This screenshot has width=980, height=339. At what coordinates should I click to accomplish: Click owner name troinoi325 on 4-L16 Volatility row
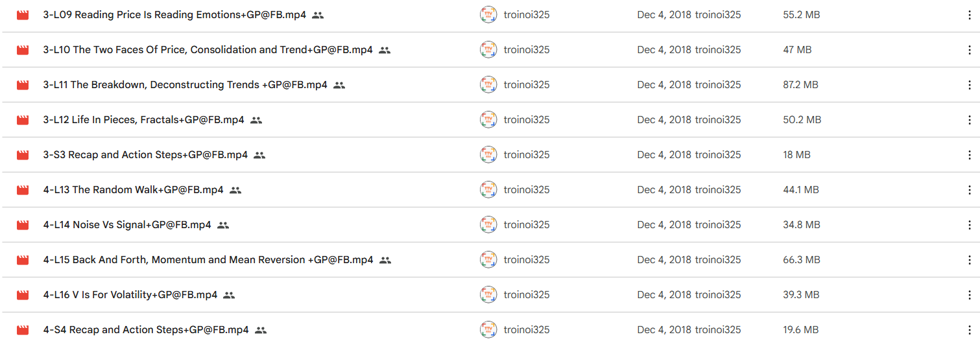coord(527,295)
